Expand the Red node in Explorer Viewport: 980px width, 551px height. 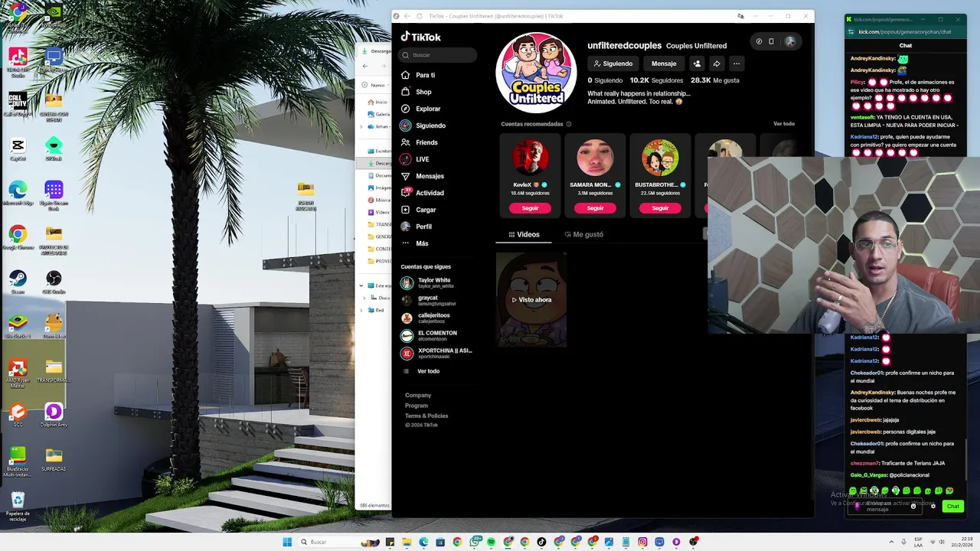(x=362, y=310)
